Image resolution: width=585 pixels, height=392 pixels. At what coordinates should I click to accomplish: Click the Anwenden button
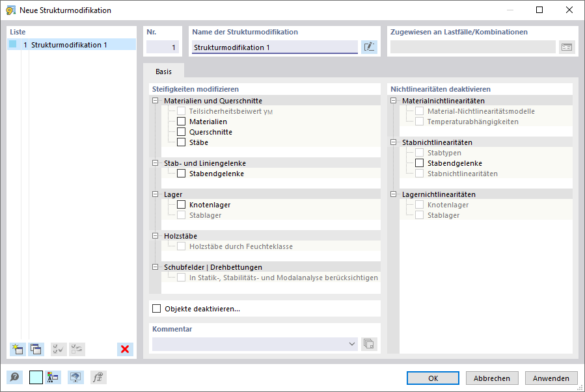tap(551, 378)
